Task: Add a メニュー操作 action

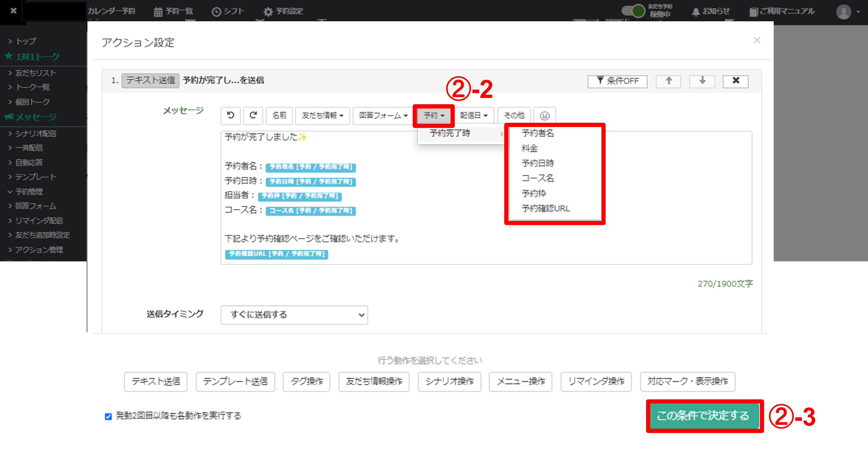Action: 521,381
